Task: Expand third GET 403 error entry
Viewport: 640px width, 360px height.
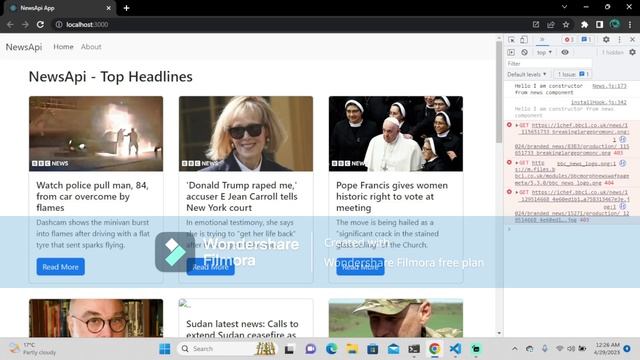Action: 517,192
